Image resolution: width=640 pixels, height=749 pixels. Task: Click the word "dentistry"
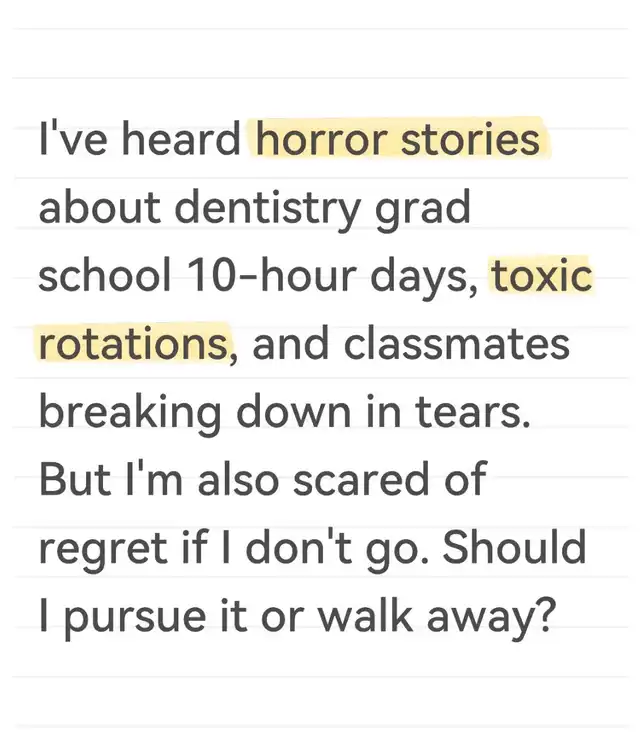point(267,209)
